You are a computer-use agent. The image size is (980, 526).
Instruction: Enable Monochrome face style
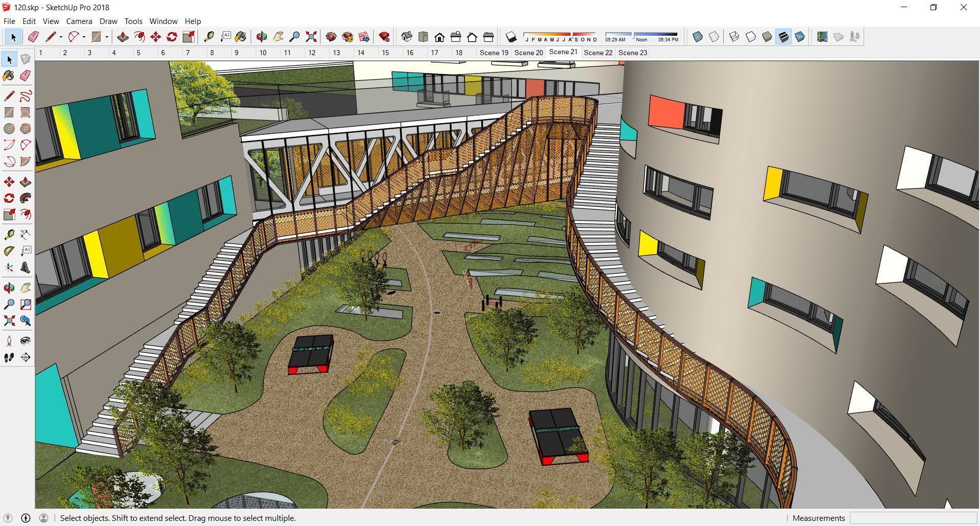(800, 37)
